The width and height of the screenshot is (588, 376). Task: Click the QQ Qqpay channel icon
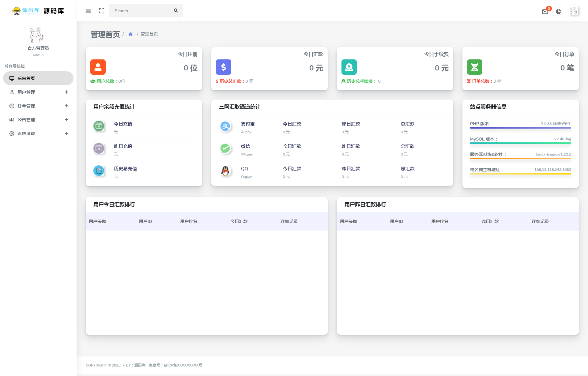tap(226, 171)
